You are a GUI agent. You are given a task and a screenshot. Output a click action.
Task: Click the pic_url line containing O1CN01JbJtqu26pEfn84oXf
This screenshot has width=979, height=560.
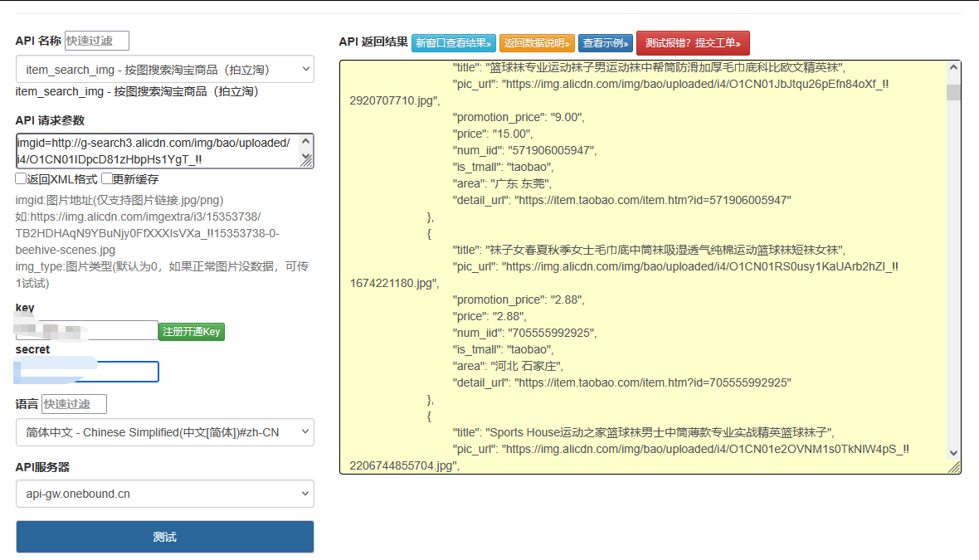click(x=670, y=85)
